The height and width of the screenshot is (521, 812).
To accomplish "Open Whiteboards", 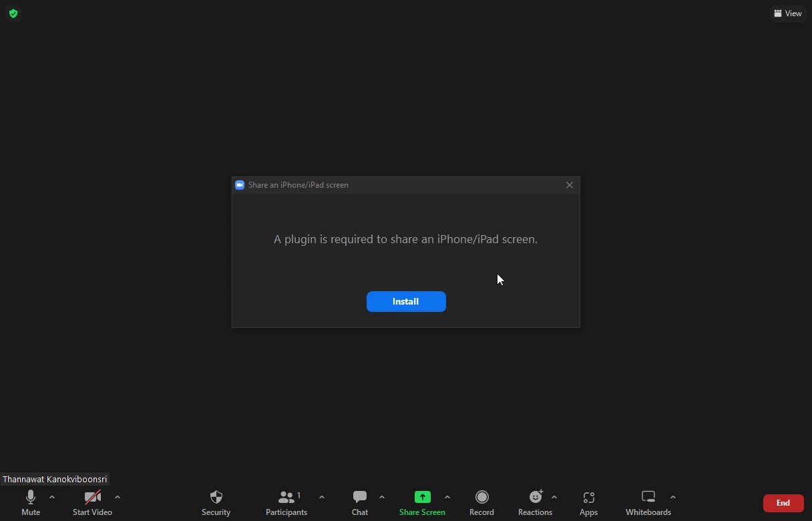I will [x=648, y=503].
